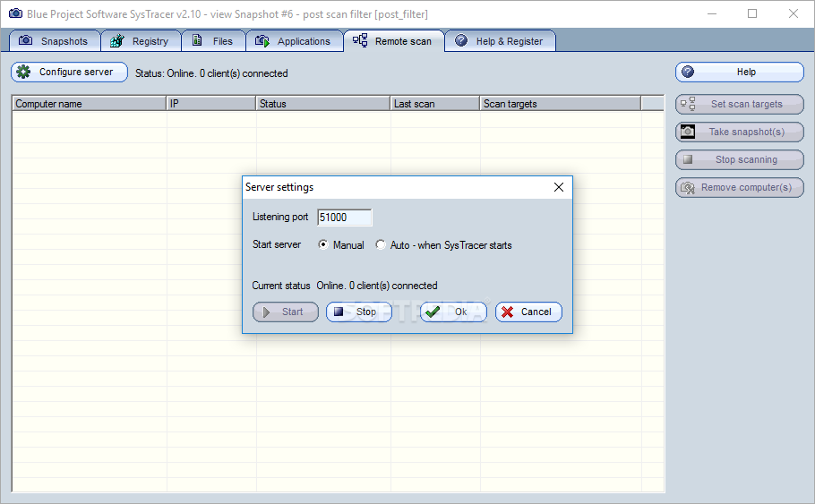Select Auto - when SysTracer starts option
Viewport: 815px width, 504px height.
[381, 244]
